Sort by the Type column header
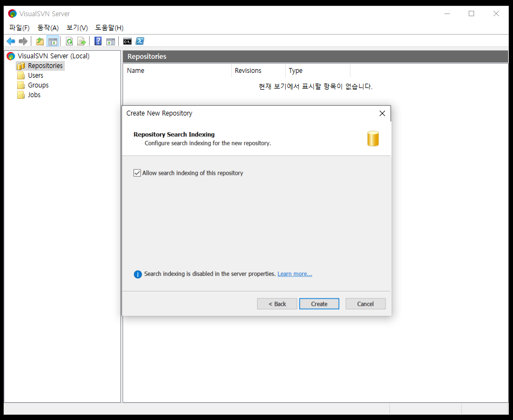 click(318, 71)
